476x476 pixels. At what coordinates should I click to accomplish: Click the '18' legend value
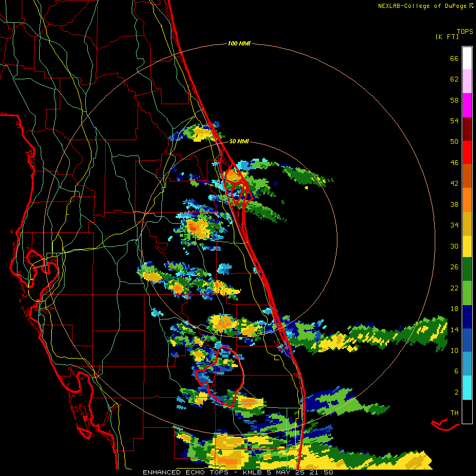(454, 309)
